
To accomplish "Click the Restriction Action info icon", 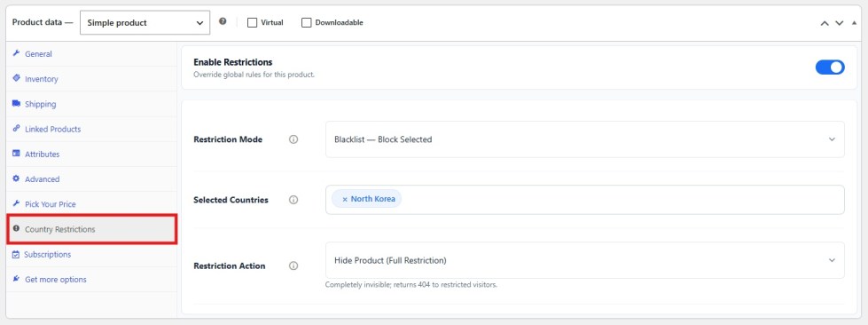I will click(x=293, y=266).
